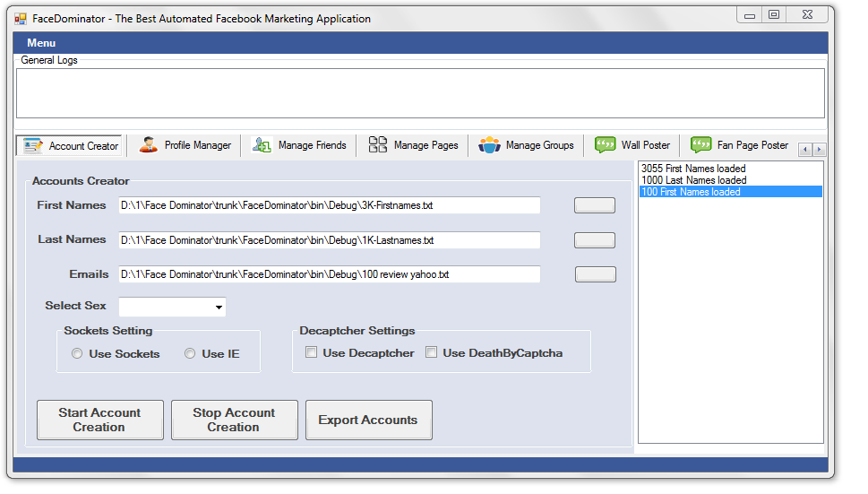Image resolution: width=868 pixels, height=494 pixels.
Task: Click the browse button beside Last Names
Action: [x=595, y=240]
